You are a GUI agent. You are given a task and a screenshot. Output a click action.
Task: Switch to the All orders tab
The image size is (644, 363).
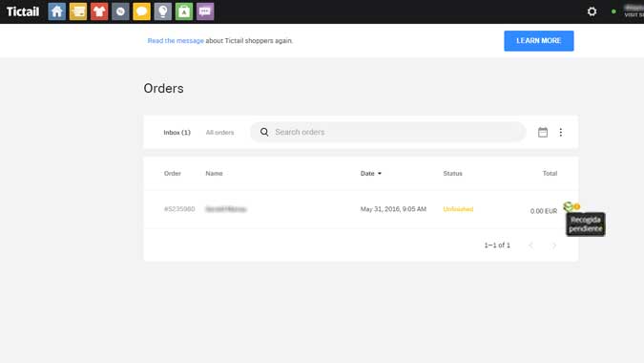[219, 133]
